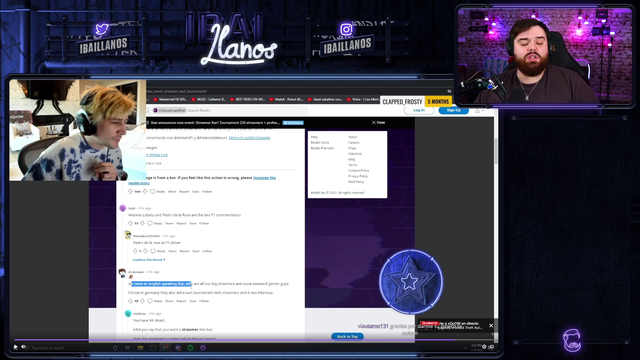Open Cortana circle icon in taskbar
Viewport: 640px width, 360px height.
click(115, 348)
